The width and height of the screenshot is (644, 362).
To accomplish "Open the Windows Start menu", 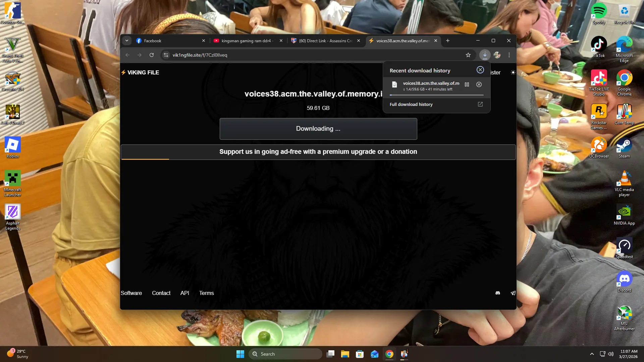I will click(x=240, y=354).
